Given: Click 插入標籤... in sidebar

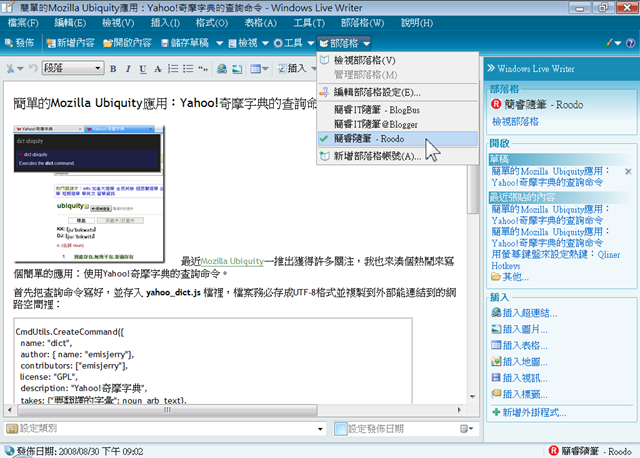Looking at the screenshot, I should (x=520, y=394).
